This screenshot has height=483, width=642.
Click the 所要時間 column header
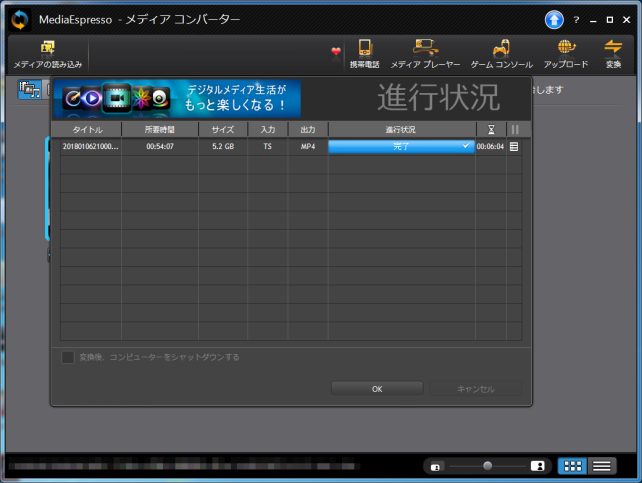point(160,130)
